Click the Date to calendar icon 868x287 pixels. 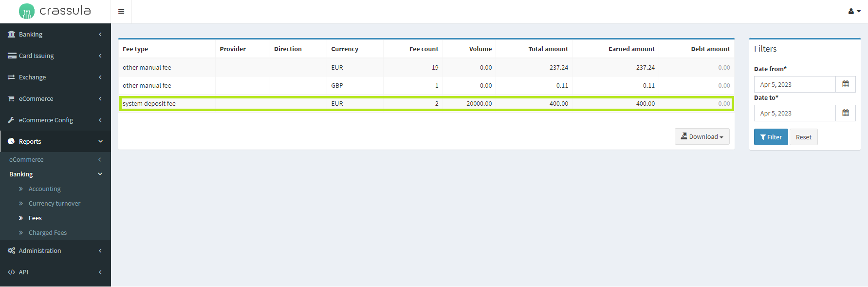(x=846, y=113)
